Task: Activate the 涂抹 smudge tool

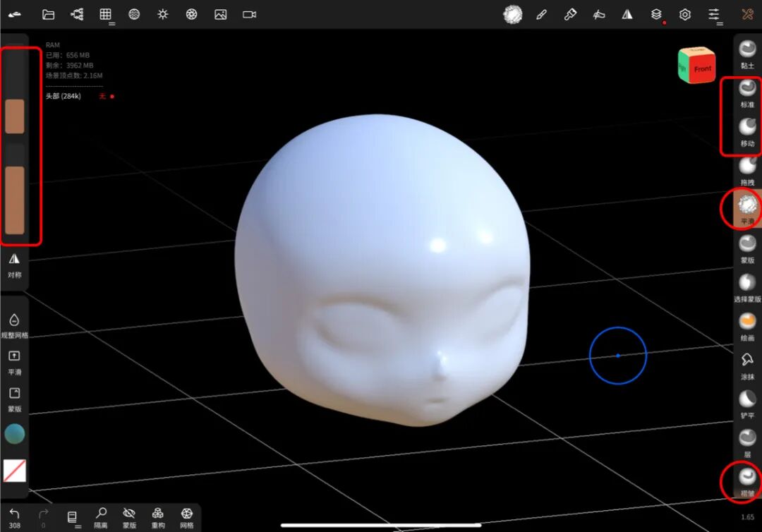Action: 747,366
